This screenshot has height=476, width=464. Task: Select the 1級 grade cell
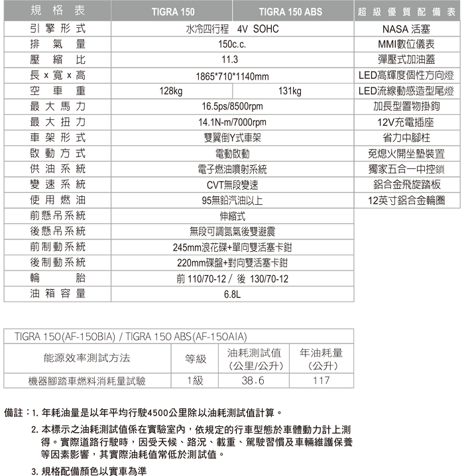coord(194,381)
